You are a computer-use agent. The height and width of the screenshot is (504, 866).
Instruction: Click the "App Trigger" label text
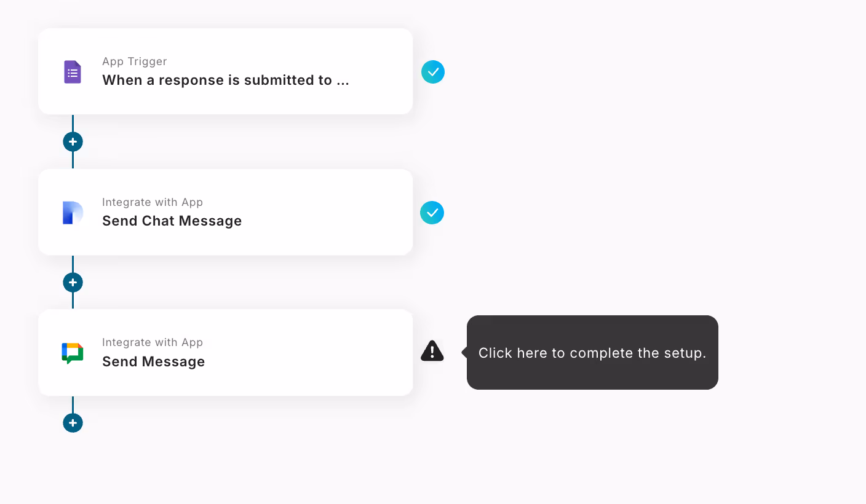[x=135, y=61]
